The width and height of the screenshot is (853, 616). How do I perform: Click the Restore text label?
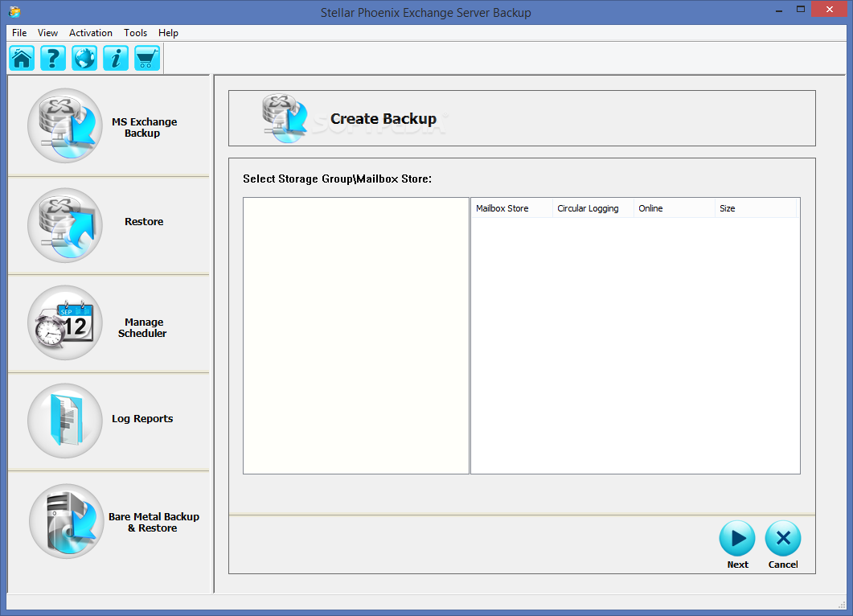click(144, 221)
